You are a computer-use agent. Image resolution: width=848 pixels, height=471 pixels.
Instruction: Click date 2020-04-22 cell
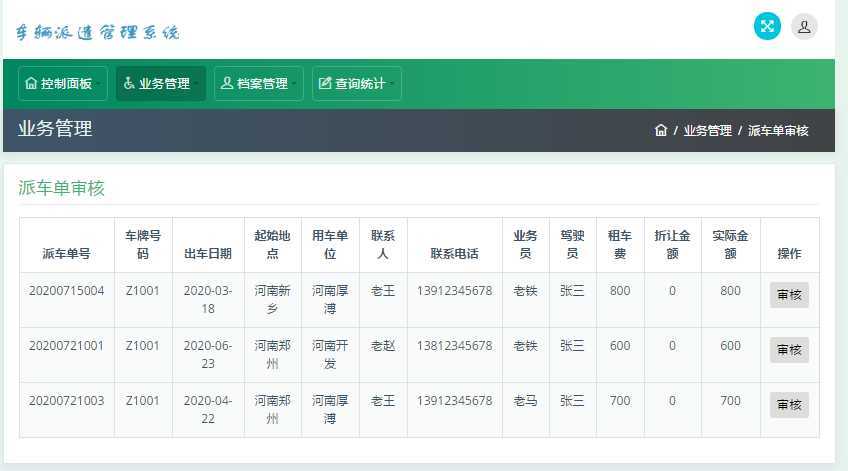(208, 409)
